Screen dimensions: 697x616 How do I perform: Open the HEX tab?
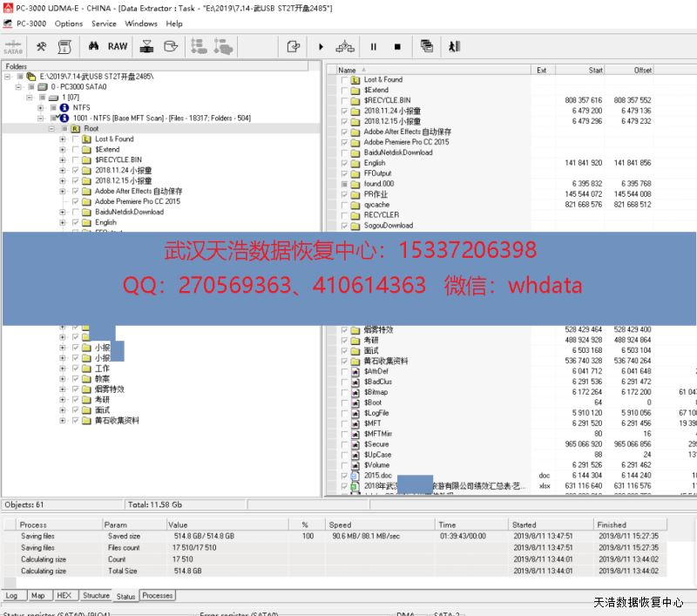point(64,596)
